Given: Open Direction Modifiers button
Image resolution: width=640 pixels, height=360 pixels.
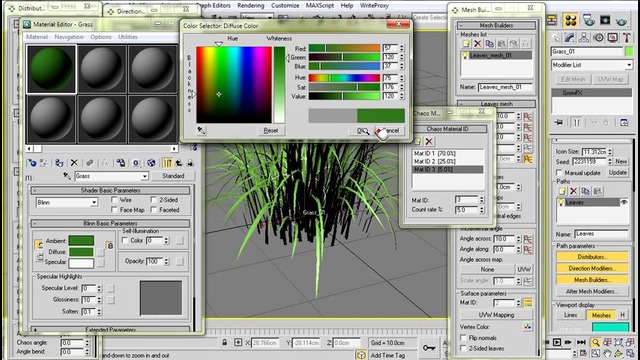Looking at the screenshot, I should (592, 268).
